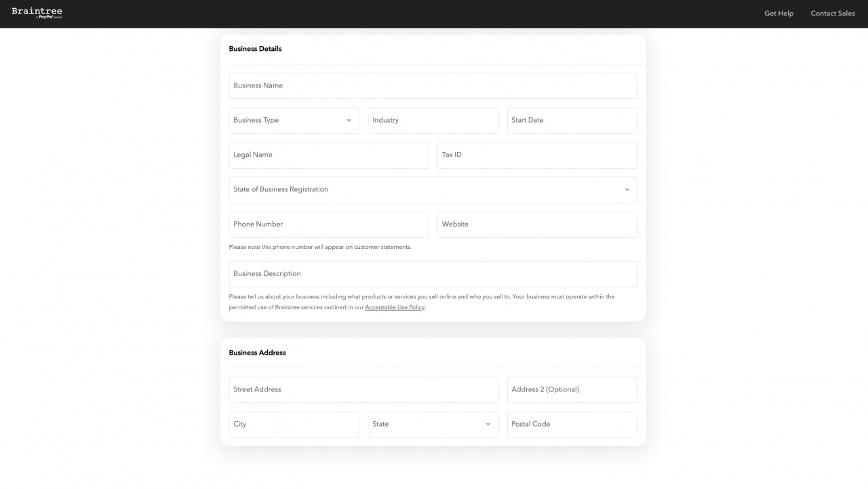
Task: Open the Acceptable Use Policy link
Action: (394, 307)
